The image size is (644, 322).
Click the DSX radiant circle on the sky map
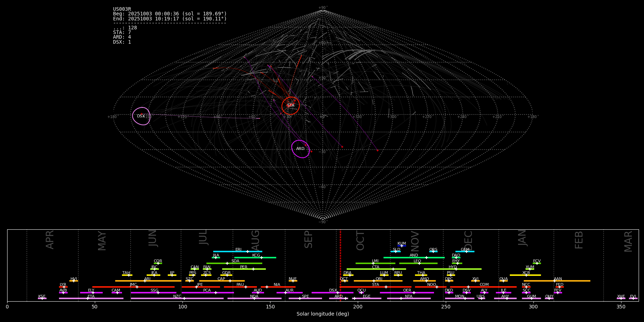pos(141,116)
